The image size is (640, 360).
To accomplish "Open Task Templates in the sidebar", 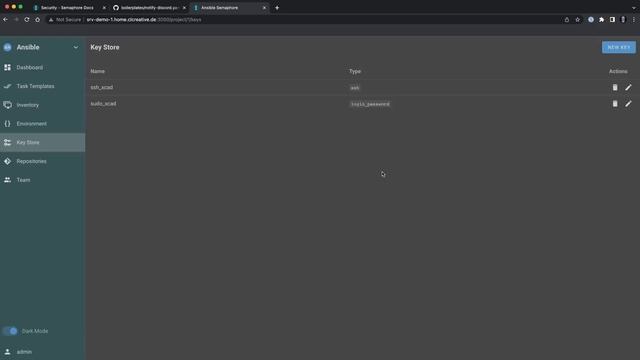I will [42, 86].
